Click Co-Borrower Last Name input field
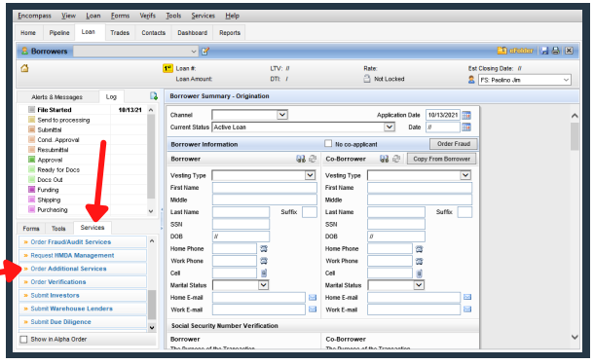The height and width of the screenshot is (364, 594). 396,212
